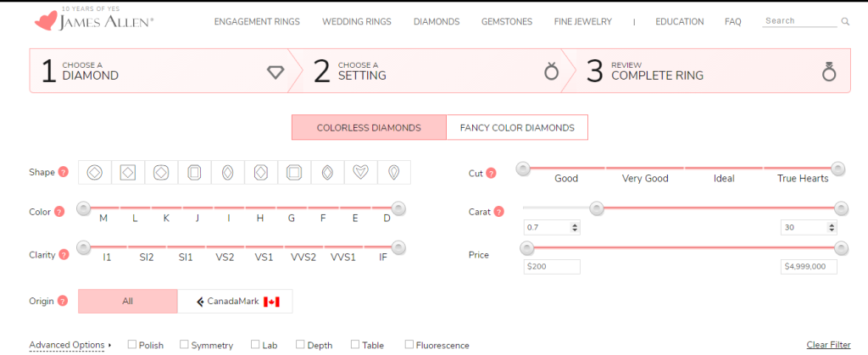Open the Engagement Rings menu
868x355 pixels.
[x=257, y=22]
